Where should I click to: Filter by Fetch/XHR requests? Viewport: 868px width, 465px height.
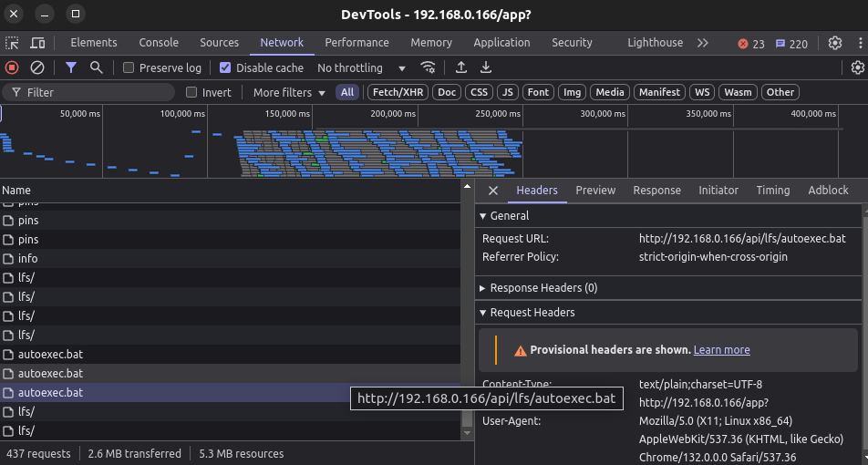tap(398, 92)
